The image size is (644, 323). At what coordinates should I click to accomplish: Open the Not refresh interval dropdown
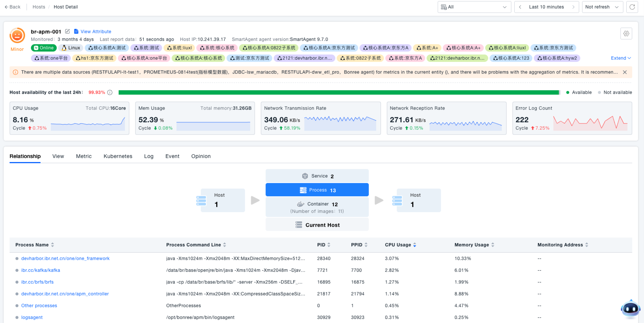point(602,7)
